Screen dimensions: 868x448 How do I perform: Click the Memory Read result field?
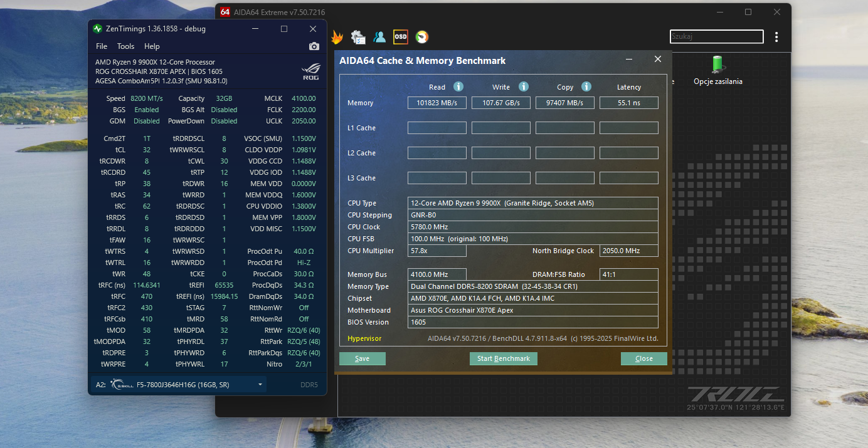point(437,103)
